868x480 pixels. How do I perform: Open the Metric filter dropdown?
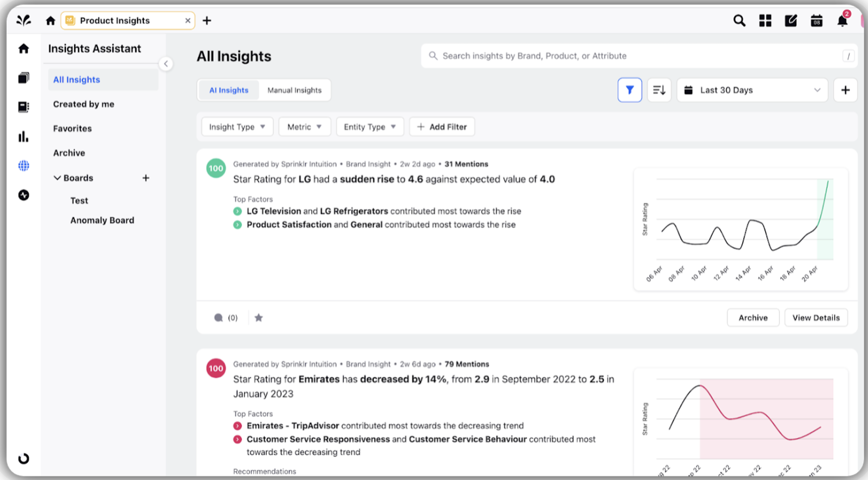[305, 127]
